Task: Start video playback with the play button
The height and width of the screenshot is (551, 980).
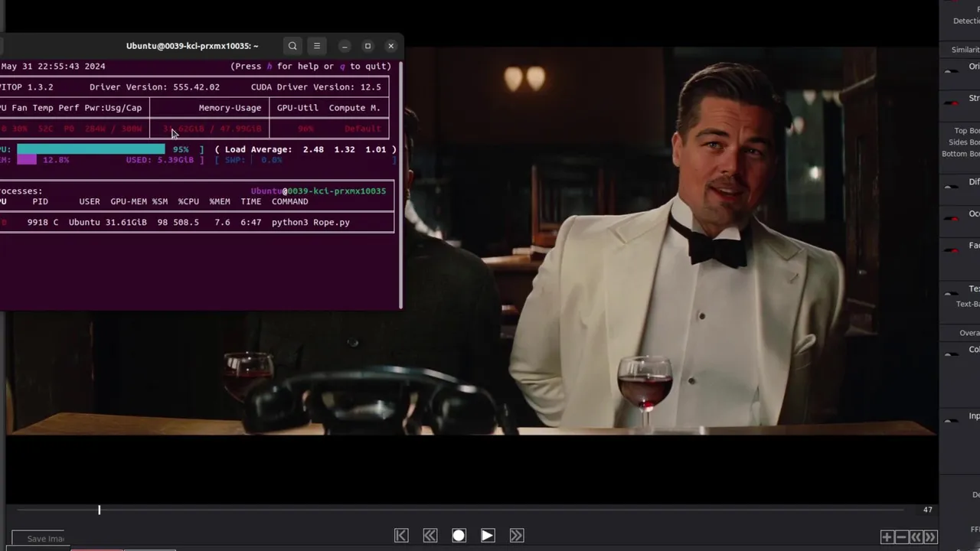Action: [x=488, y=536]
